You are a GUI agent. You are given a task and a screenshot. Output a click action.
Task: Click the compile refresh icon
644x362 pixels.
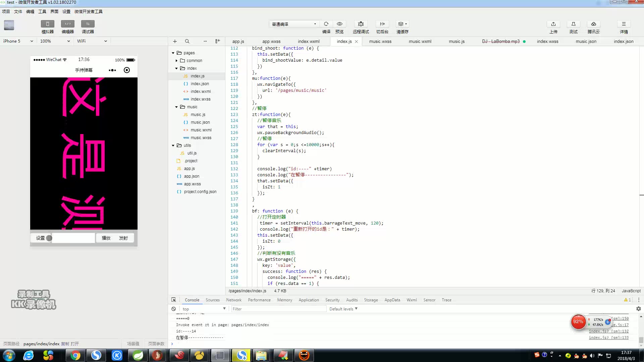(x=326, y=24)
